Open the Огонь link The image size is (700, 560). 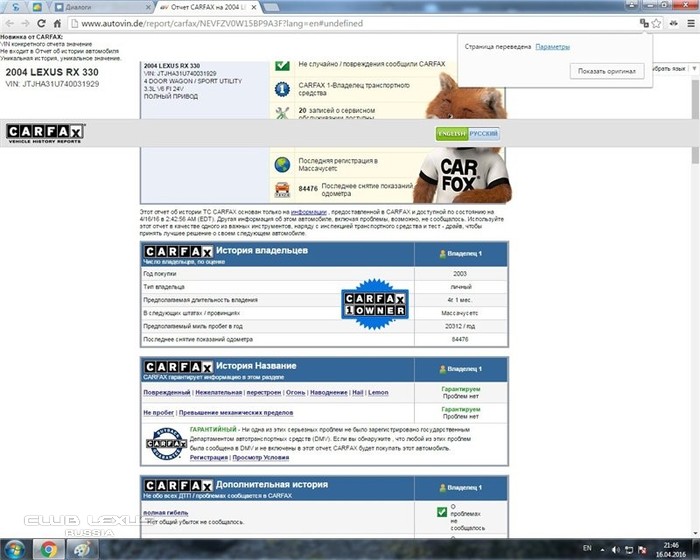pyautogui.click(x=296, y=393)
